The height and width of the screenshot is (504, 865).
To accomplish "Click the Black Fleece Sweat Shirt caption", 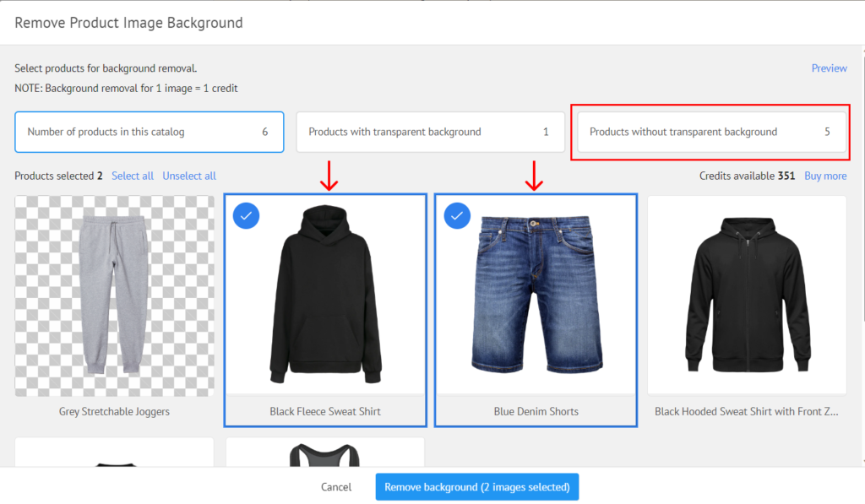I will (325, 412).
